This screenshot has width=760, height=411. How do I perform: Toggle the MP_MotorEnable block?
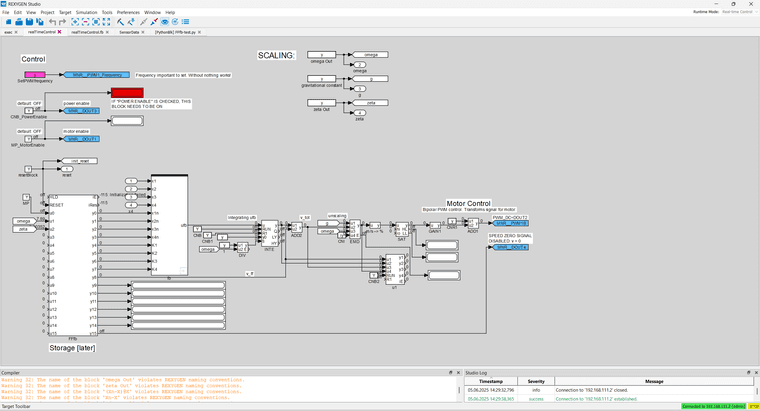tap(28, 139)
